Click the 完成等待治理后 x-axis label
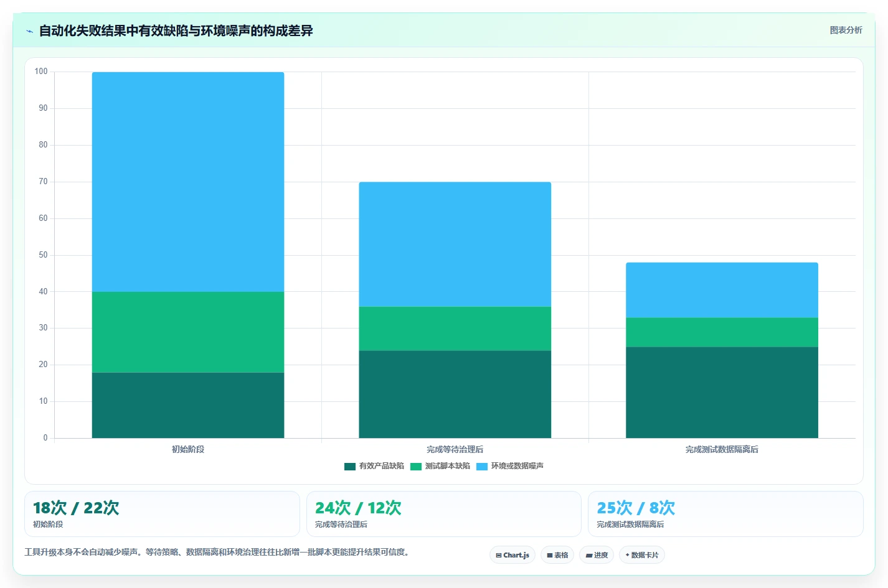Viewport: 888px width, 588px height. 455,449
